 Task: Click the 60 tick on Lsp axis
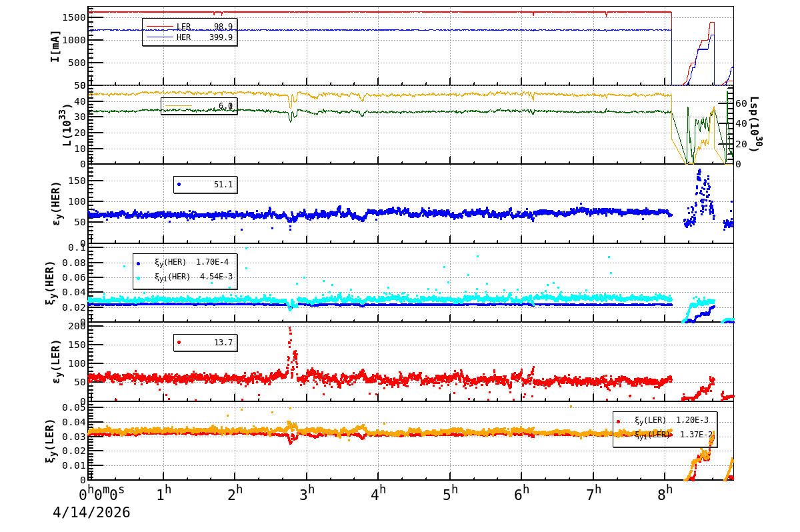(740, 102)
